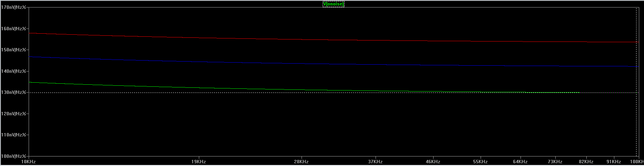Click the 110nV/Hz½ axis label
Viewport: 644px width, 166px height.
click(x=14, y=135)
